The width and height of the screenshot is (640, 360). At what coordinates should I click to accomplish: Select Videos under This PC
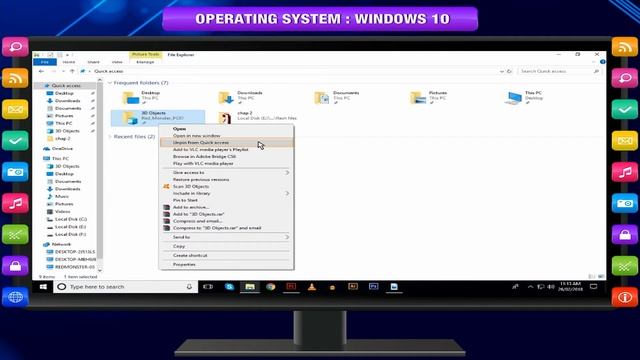click(62, 212)
